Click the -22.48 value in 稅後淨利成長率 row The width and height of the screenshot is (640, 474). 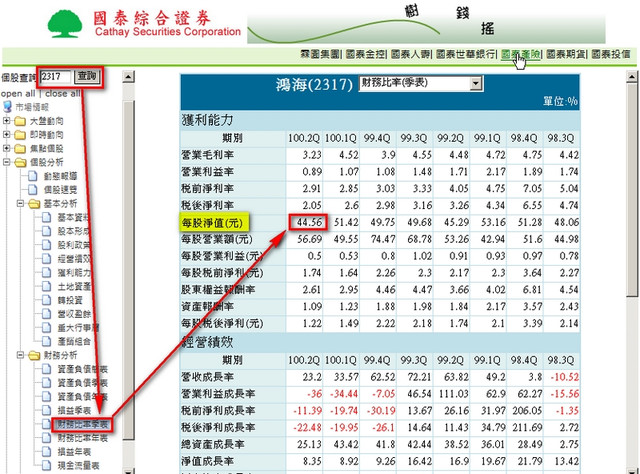click(308, 428)
